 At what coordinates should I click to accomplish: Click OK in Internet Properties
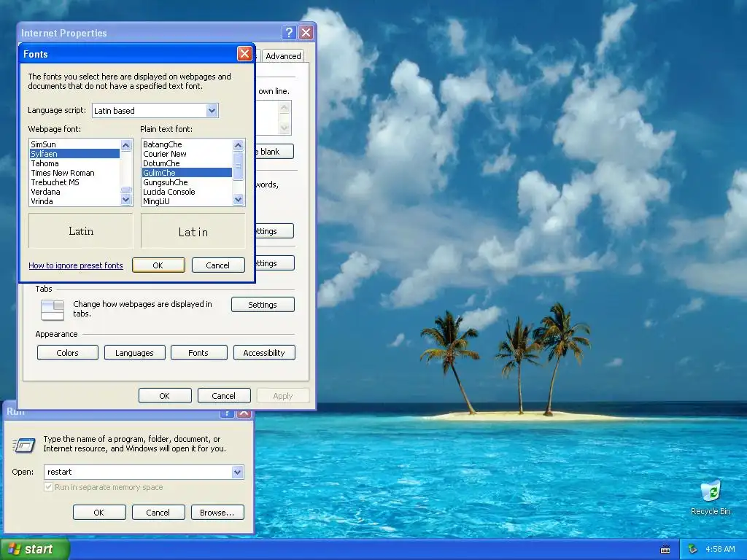(x=165, y=396)
